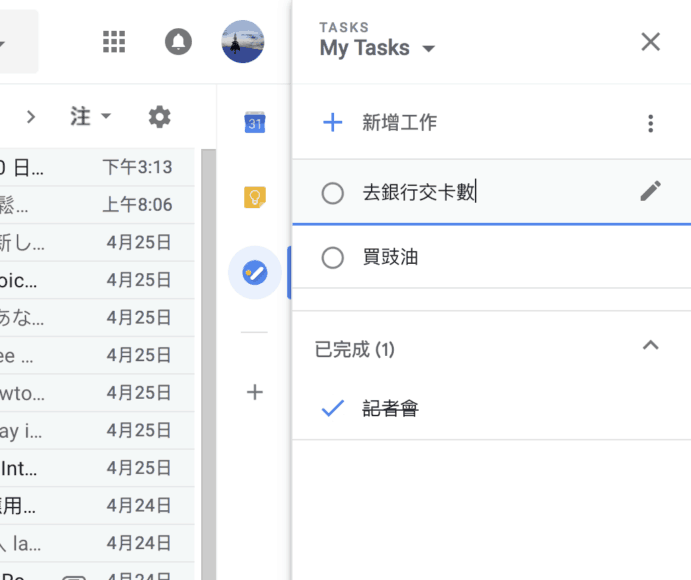Uncheck the completed 記者會 task
The image size is (691, 580).
332,408
